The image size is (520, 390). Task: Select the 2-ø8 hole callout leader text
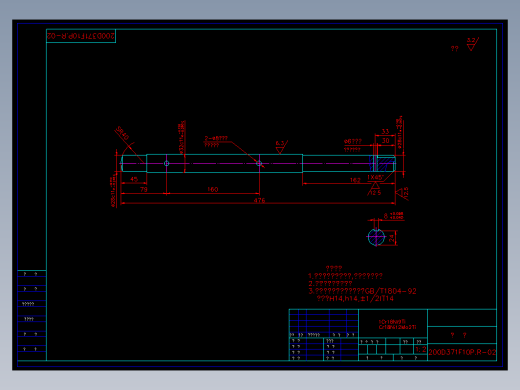pyautogui.click(x=216, y=138)
